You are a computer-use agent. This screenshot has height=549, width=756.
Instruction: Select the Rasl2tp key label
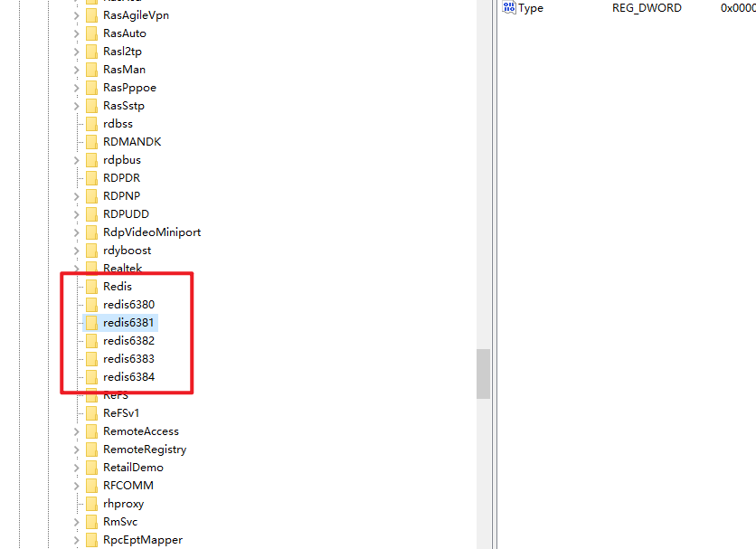(122, 52)
